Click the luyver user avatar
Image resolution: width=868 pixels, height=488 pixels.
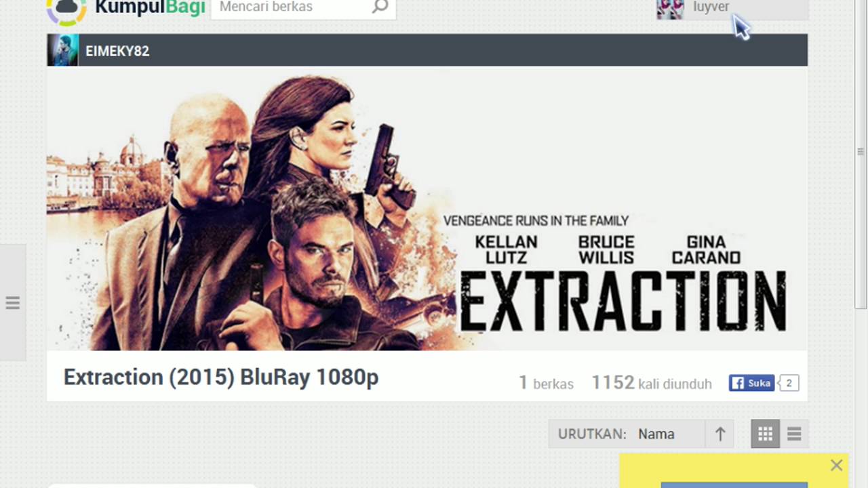click(670, 9)
